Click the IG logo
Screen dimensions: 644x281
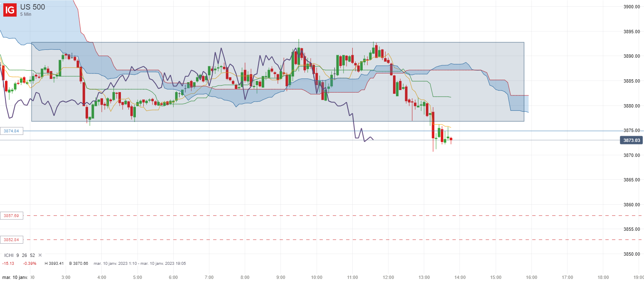point(10,10)
